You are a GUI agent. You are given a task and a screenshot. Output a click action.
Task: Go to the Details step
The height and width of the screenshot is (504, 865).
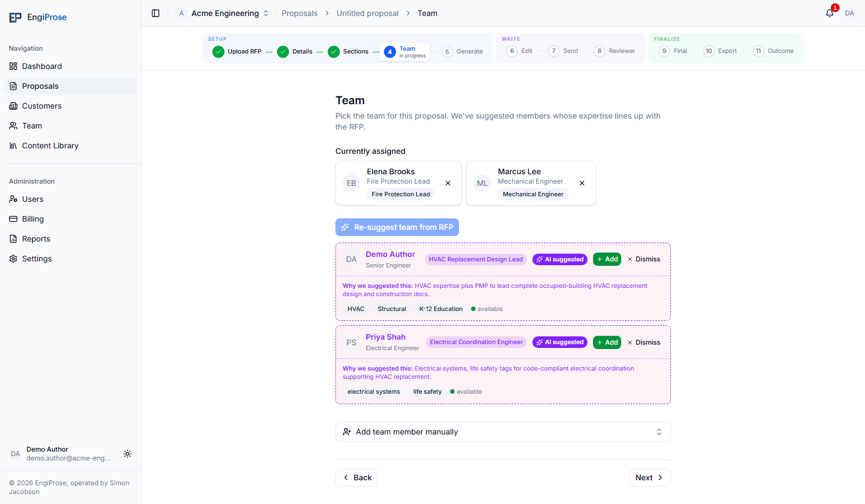coord(295,51)
